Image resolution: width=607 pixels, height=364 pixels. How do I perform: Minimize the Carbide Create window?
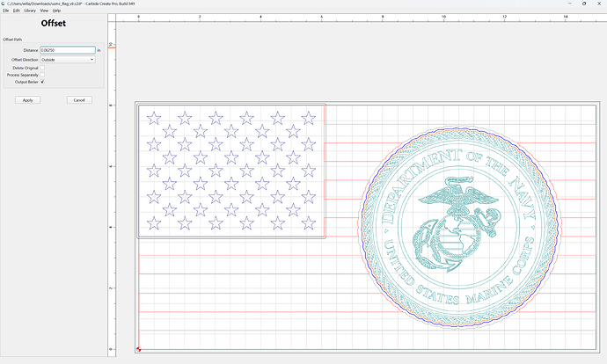pos(569,4)
